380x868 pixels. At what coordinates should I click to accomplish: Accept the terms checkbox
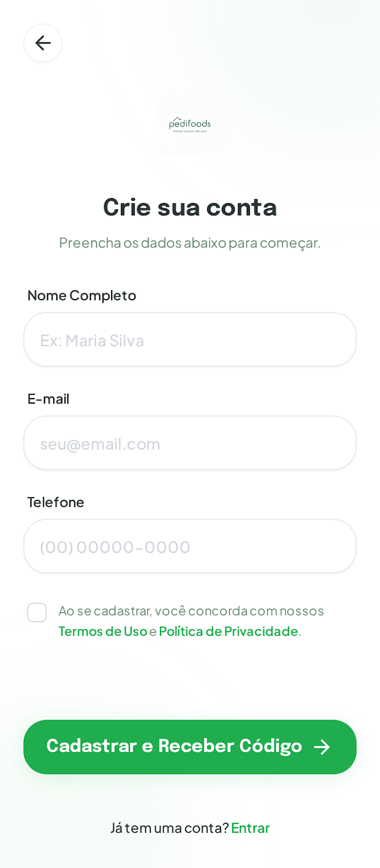[x=37, y=612]
